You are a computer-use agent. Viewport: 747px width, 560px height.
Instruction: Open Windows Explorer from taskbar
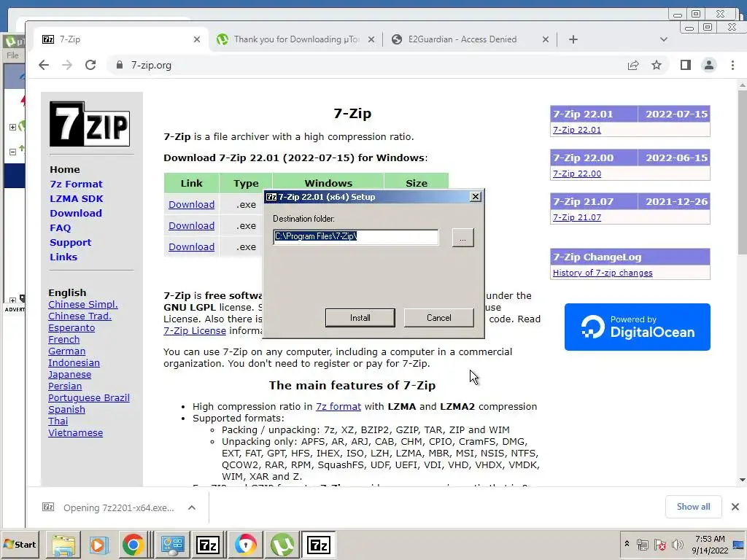[x=63, y=545]
